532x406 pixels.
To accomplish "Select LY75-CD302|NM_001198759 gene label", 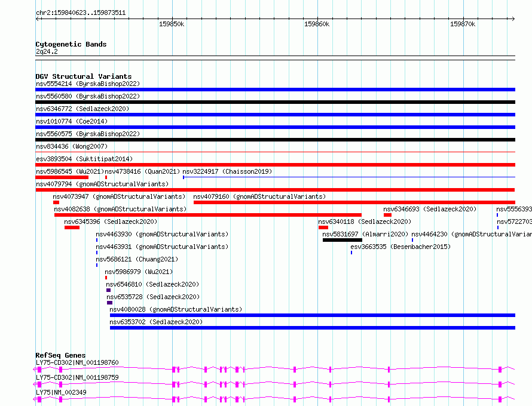I will [77, 377].
